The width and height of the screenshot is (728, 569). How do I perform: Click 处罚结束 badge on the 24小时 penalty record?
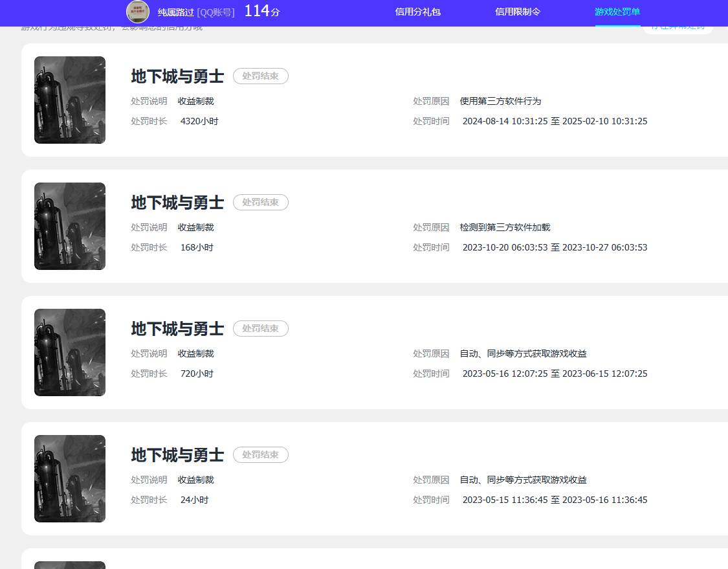pyautogui.click(x=260, y=455)
